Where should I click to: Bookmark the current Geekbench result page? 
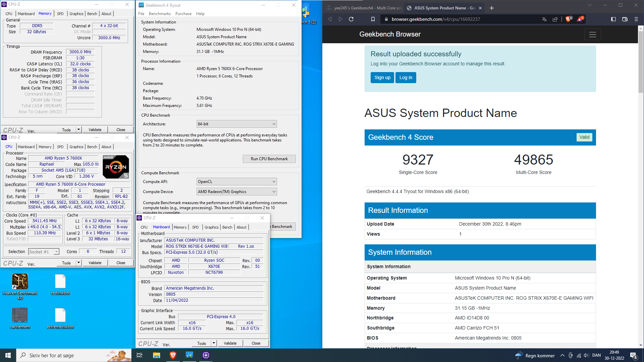[373, 19]
